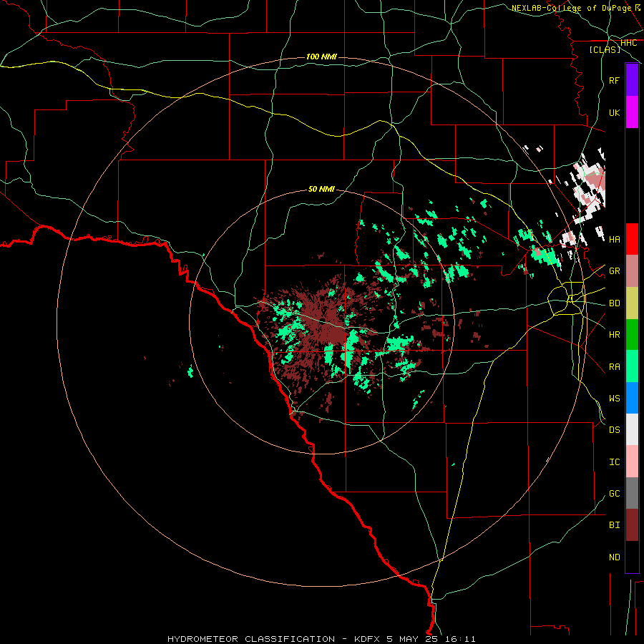Click the white DS legend color swatch

pos(632,429)
